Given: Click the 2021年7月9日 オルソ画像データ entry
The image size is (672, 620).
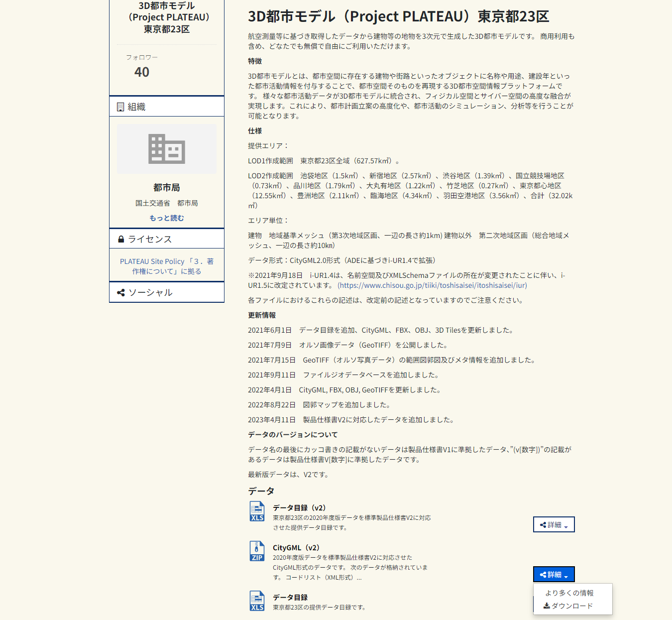Looking at the screenshot, I should (349, 345).
